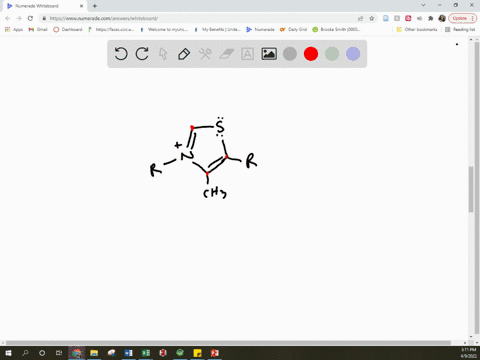Select the text box tool
This screenshot has height=360, width=480.
247,54
